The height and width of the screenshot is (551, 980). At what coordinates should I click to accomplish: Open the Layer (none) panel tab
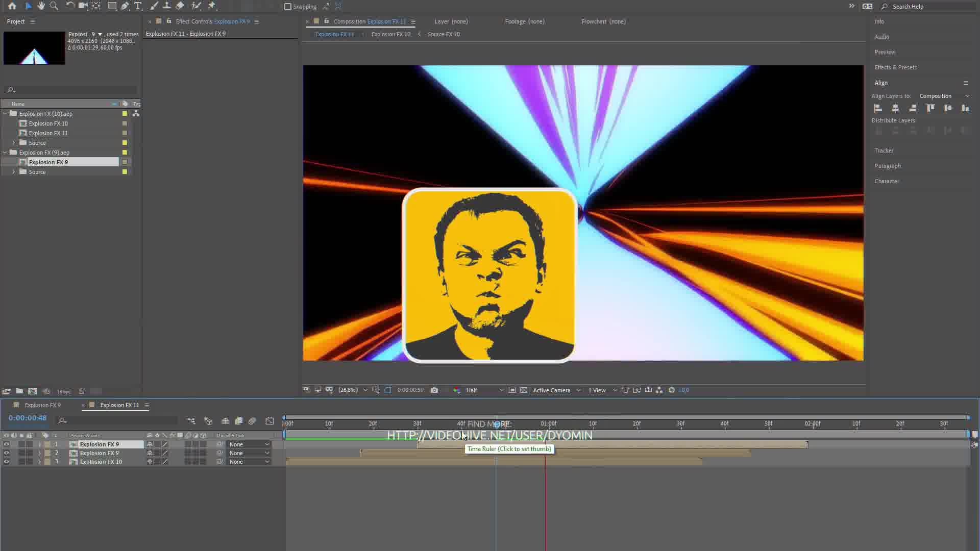451,21
